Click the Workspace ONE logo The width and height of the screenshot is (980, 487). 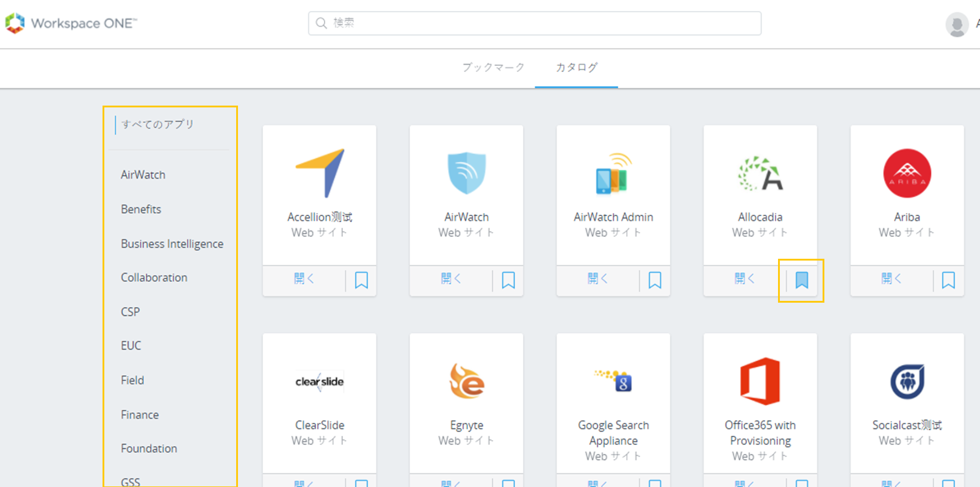tap(71, 23)
